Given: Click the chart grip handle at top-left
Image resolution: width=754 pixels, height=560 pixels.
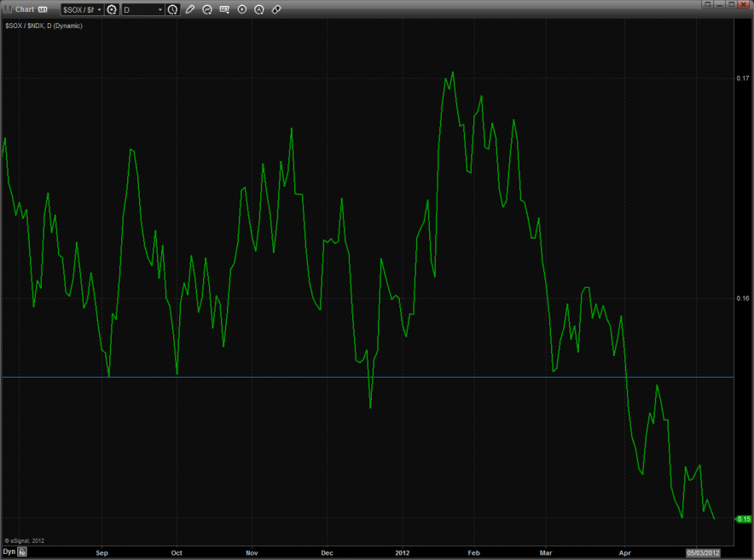Looking at the screenshot, I should pos(7,9).
